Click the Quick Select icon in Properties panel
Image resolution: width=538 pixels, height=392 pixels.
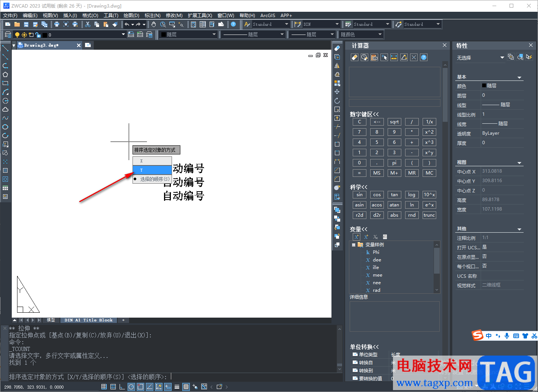pos(529,57)
